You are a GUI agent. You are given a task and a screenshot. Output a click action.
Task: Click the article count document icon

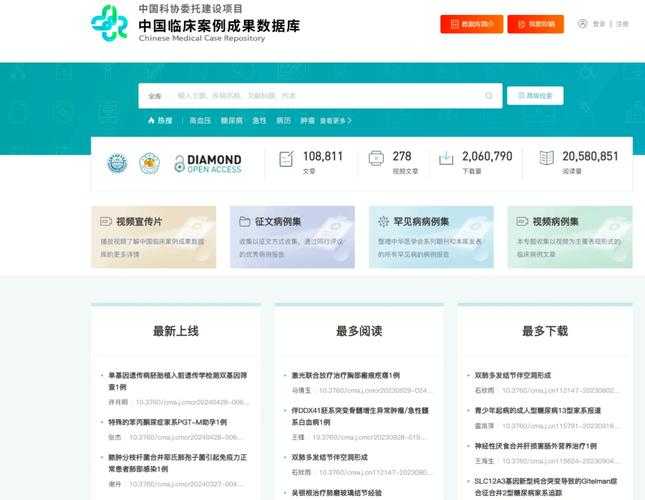pyautogui.click(x=286, y=159)
